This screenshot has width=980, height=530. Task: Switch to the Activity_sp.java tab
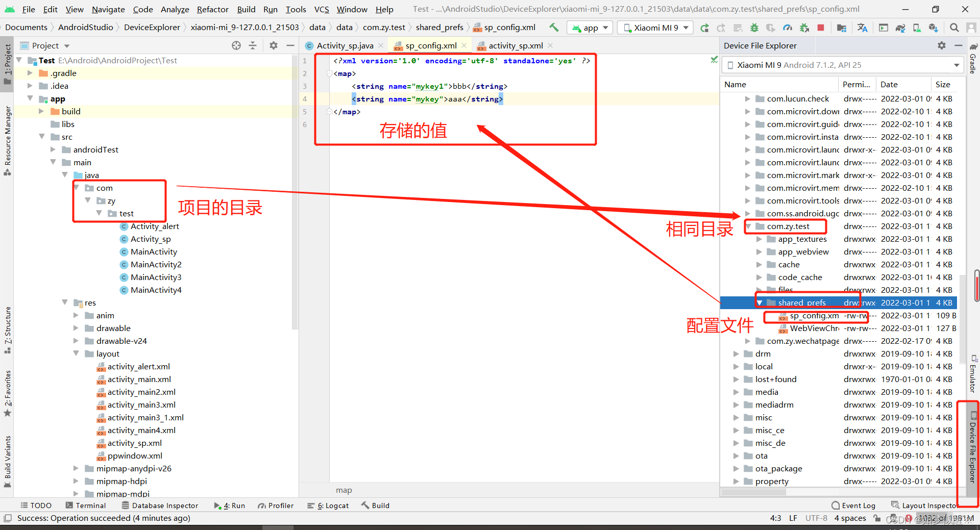[x=345, y=45]
